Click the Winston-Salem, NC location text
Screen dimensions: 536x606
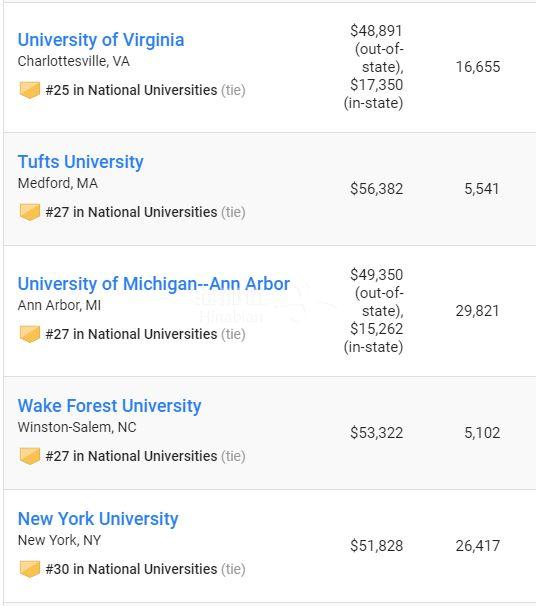[x=77, y=427]
